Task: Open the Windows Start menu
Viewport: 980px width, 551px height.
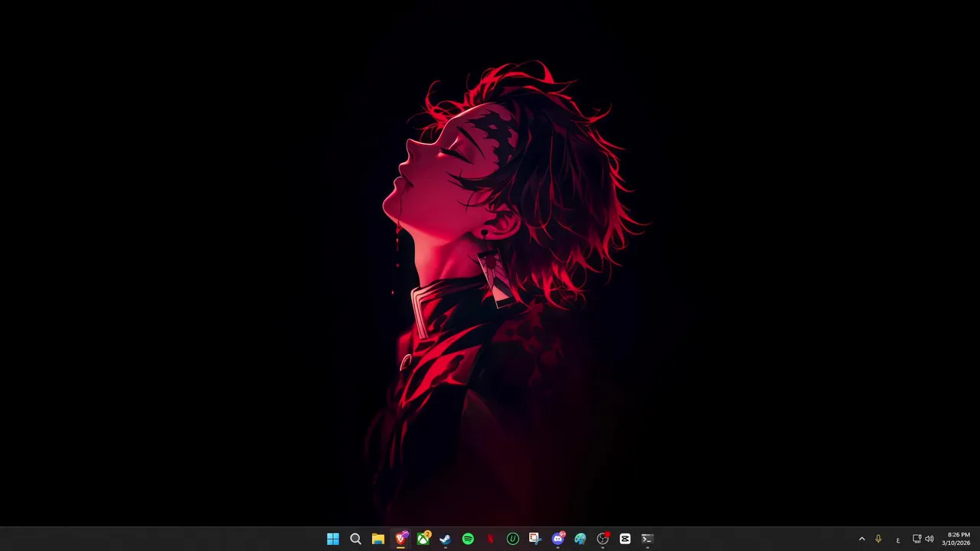Action: coord(333,539)
